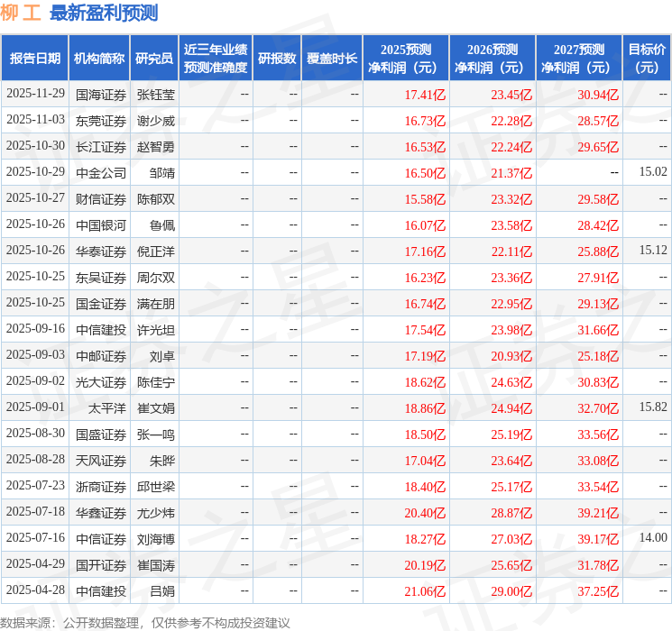Viewport: 672px width, 631px height.
Task: Click 财信证券 institution cell
Action: [101, 199]
